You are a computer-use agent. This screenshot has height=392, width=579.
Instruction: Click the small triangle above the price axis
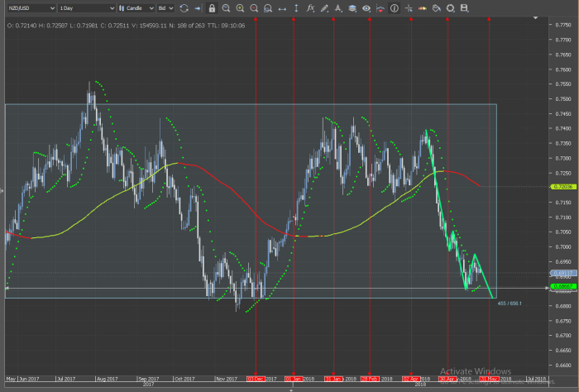click(535, 17)
